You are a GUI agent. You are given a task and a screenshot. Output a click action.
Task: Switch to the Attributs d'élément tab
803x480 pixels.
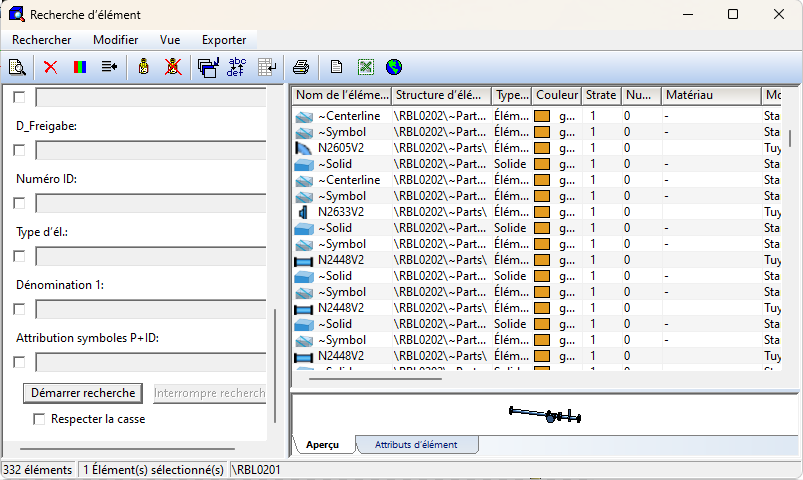click(x=416, y=445)
